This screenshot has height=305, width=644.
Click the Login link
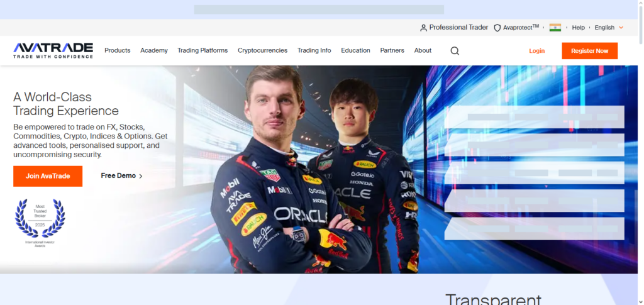(x=537, y=51)
